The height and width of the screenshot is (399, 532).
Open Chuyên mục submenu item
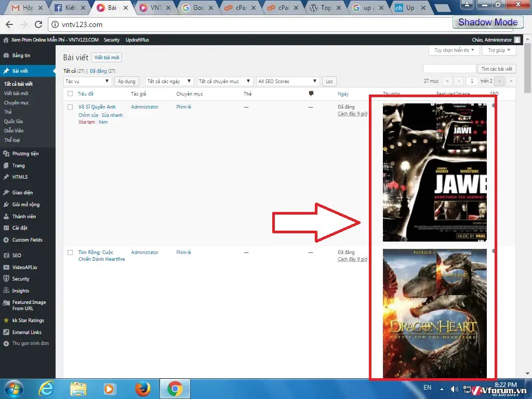tap(16, 102)
